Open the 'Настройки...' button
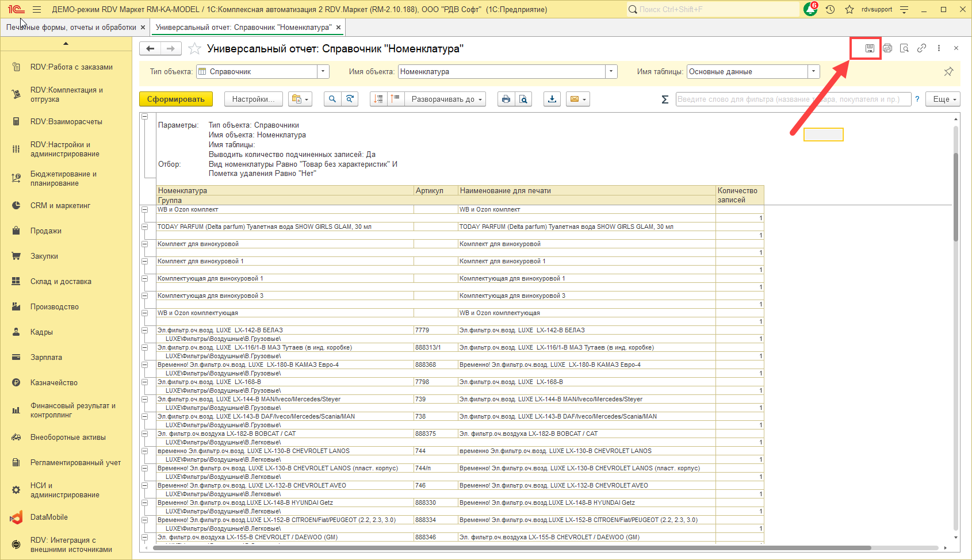 253,99
